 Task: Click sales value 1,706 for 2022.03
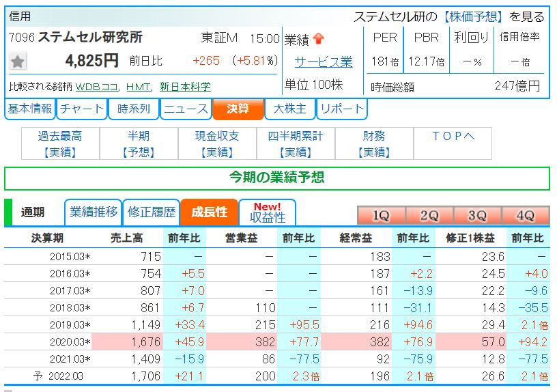(x=146, y=376)
